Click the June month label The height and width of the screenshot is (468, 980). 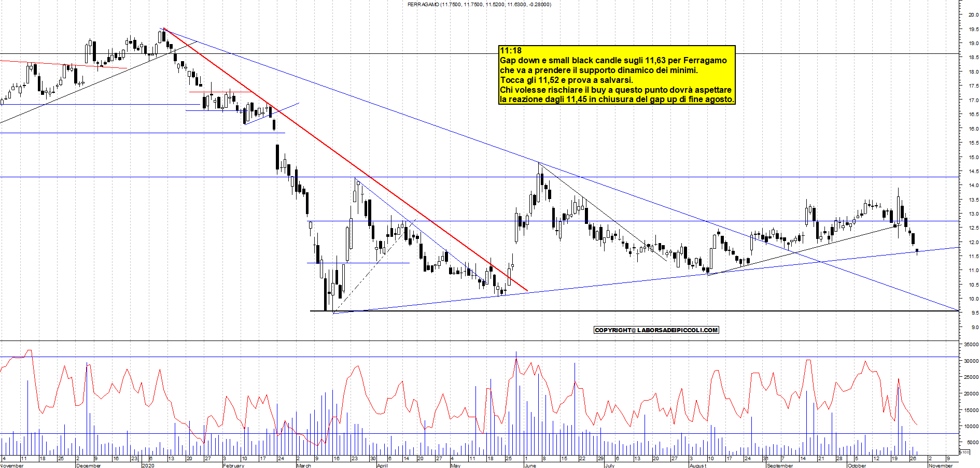click(x=530, y=465)
